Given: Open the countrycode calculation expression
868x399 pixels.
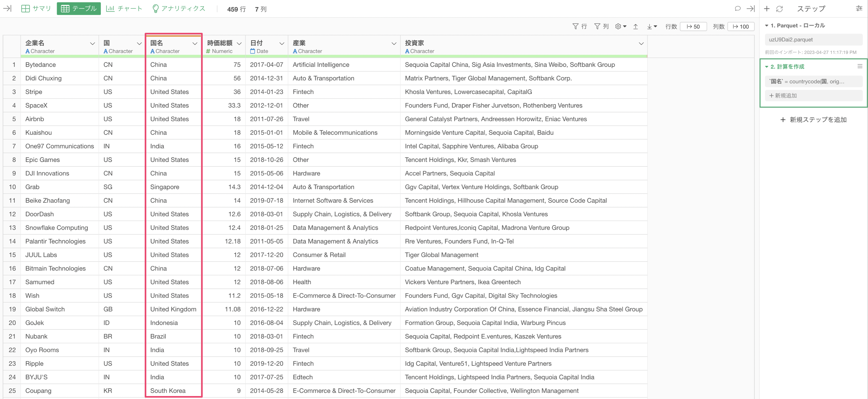Looking at the screenshot, I should [813, 82].
